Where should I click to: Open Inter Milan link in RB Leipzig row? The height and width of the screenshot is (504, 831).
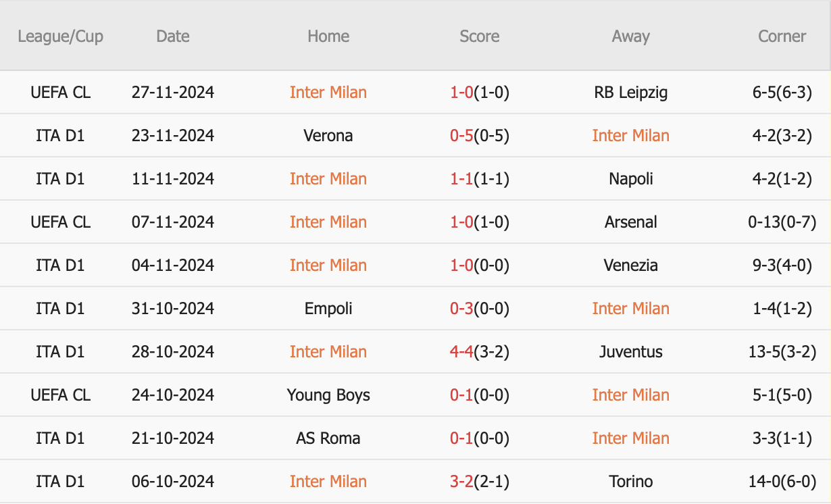click(x=328, y=92)
